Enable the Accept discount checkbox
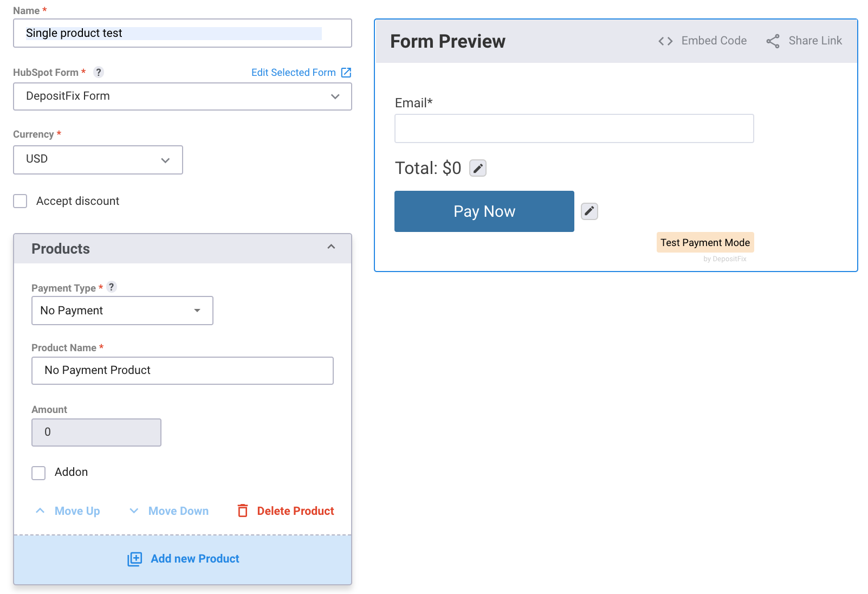868x594 pixels. coord(20,201)
